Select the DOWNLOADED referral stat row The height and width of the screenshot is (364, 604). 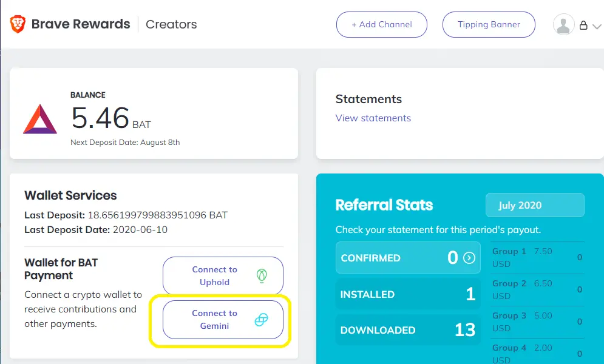click(408, 330)
